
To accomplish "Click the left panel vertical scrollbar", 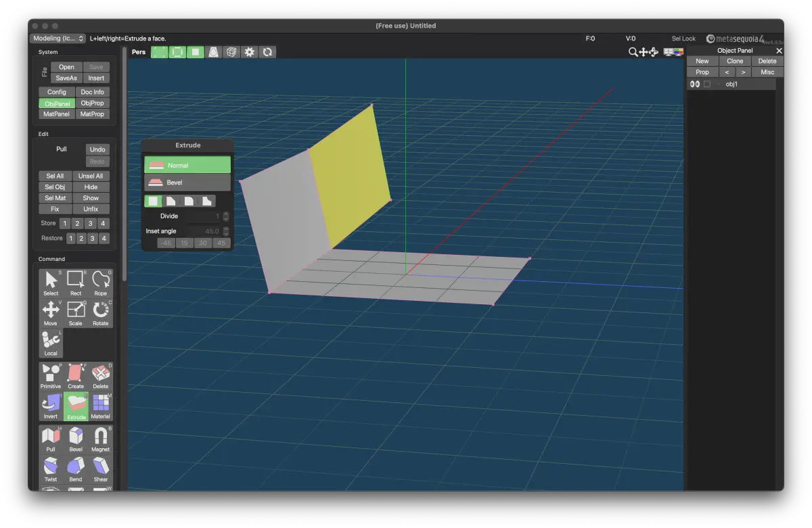I will point(125,164).
